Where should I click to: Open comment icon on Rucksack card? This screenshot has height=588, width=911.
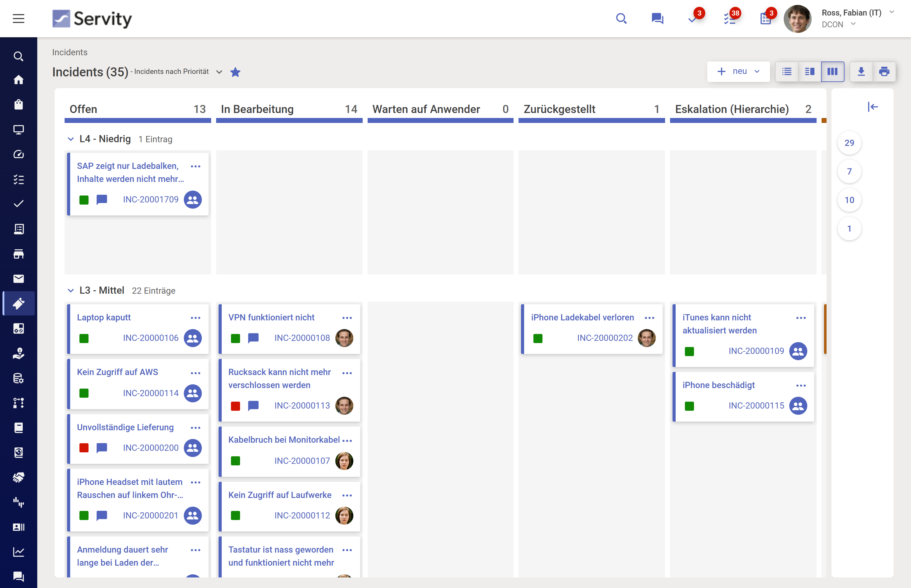pos(253,405)
